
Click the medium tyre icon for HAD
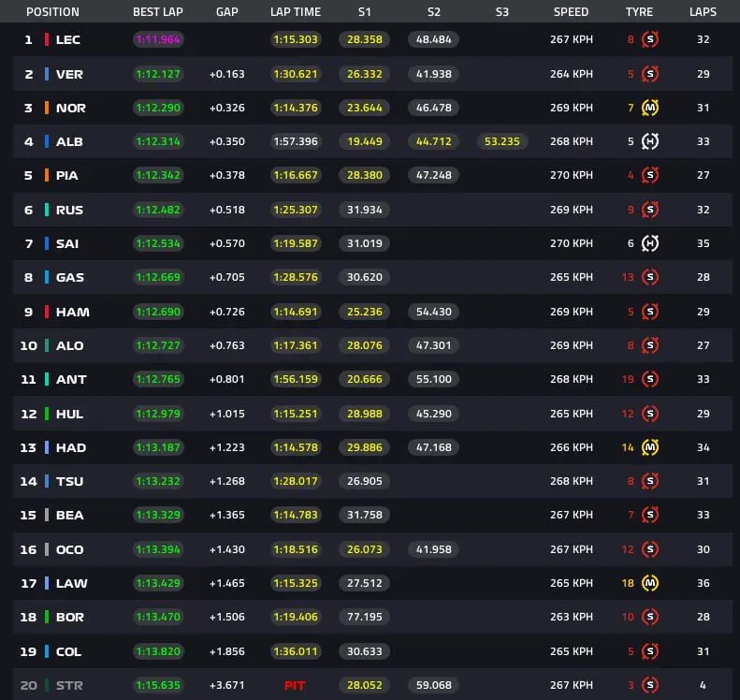coord(650,447)
